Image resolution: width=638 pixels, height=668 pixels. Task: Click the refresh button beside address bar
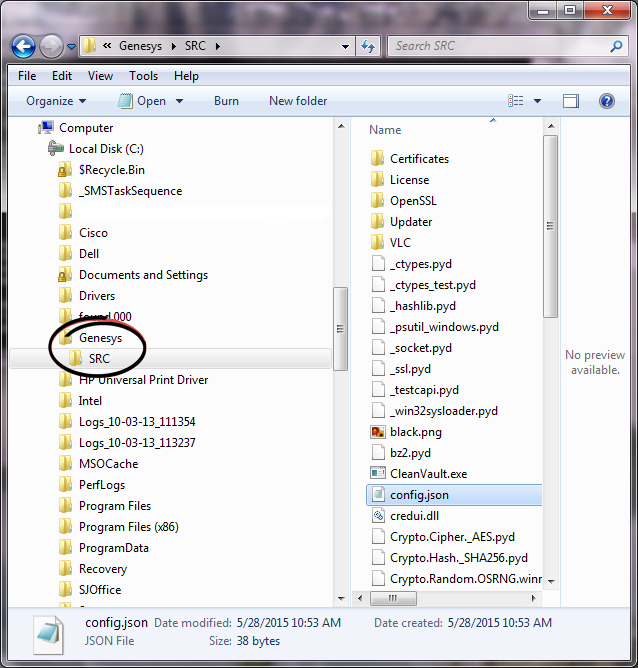[367, 46]
